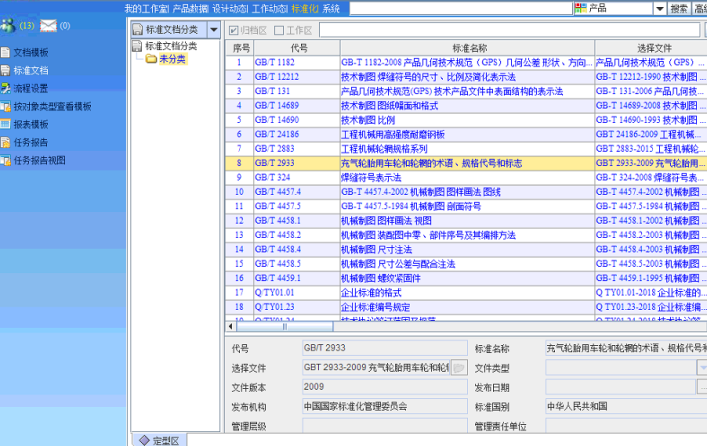
Task: Select the 未分类 folder in the tree
Action: click(x=172, y=59)
